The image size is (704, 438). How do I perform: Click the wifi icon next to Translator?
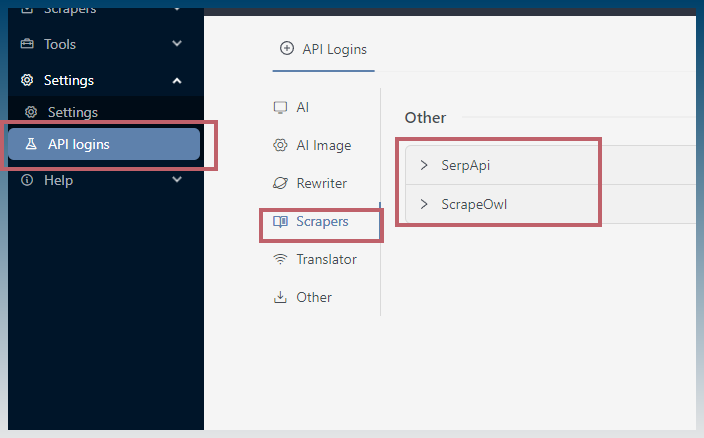(x=280, y=259)
